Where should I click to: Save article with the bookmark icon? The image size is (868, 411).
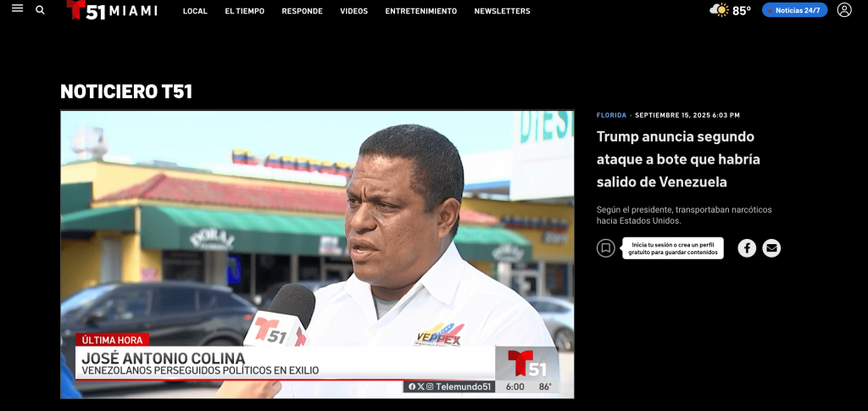(605, 248)
